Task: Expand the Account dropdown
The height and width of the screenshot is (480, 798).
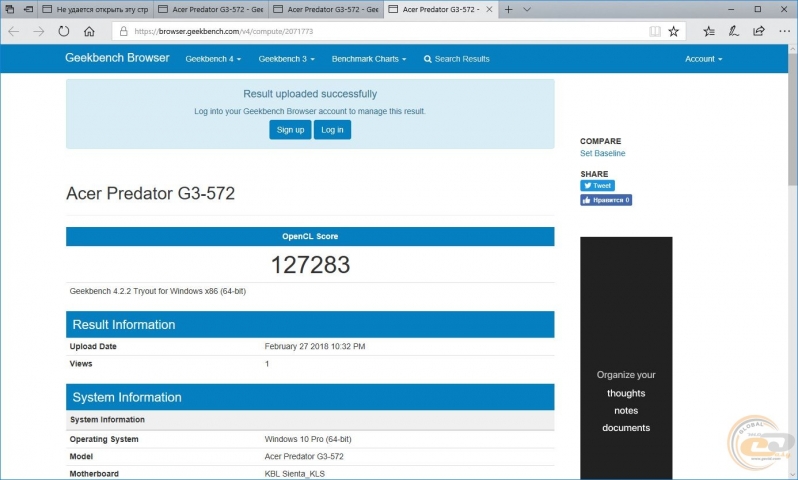Action: tap(703, 59)
